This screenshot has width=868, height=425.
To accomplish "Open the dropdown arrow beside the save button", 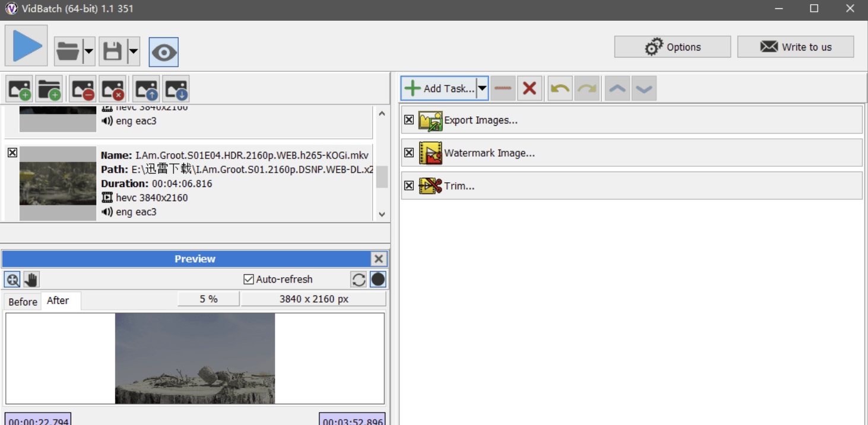I will click(134, 52).
